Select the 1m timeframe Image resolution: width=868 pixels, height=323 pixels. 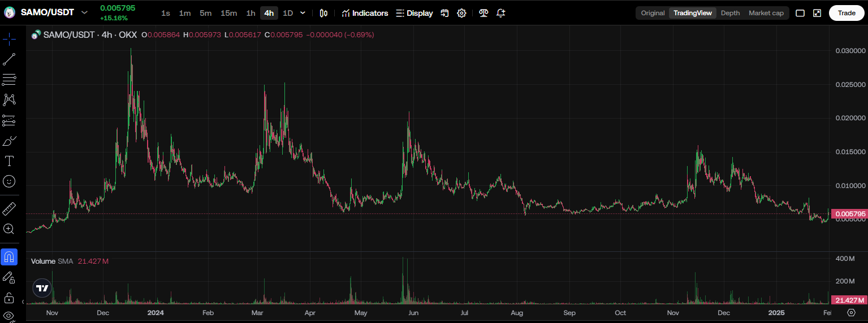tap(185, 13)
